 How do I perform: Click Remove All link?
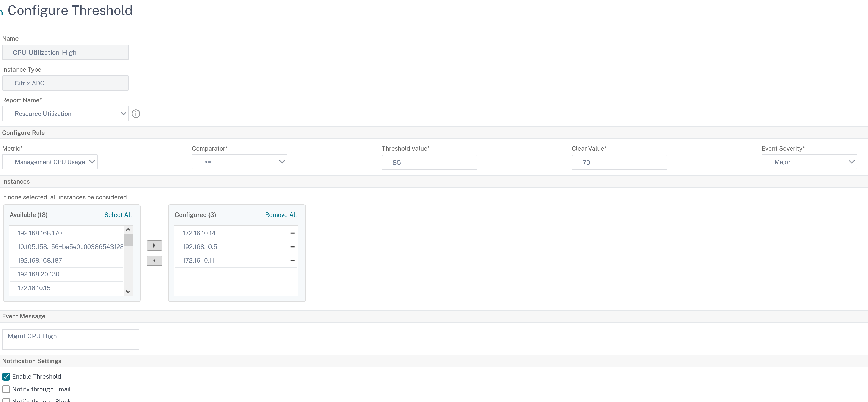281,215
